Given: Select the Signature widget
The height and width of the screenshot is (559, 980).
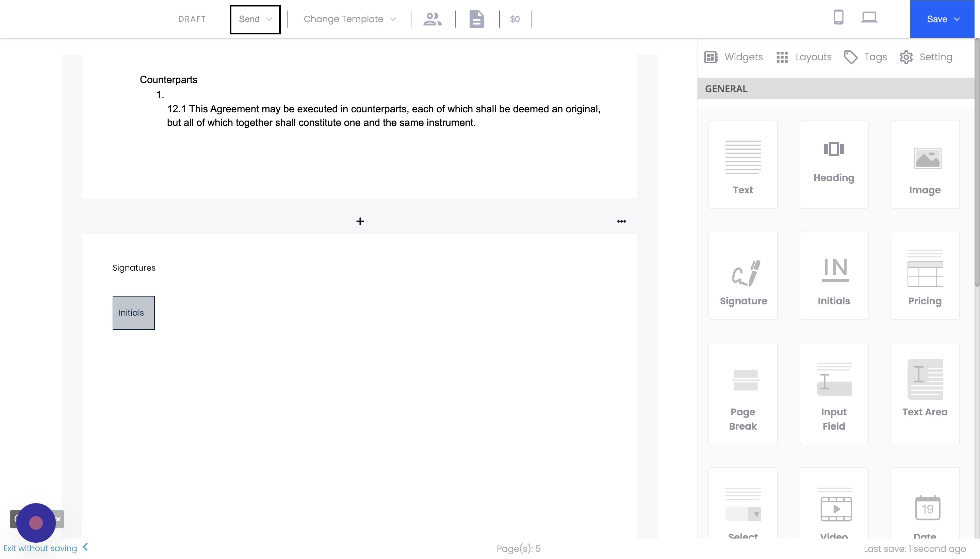Looking at the screenshot, I should (743, 275).
